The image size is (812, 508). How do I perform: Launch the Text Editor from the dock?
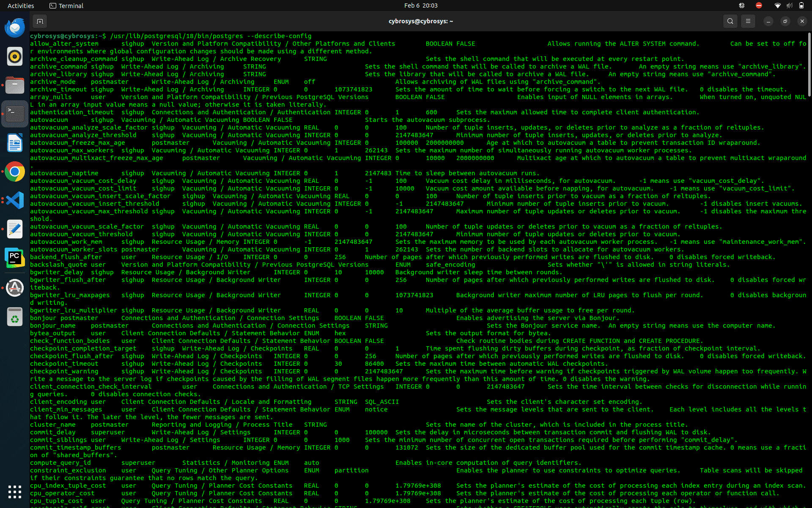tap(15, 229)
